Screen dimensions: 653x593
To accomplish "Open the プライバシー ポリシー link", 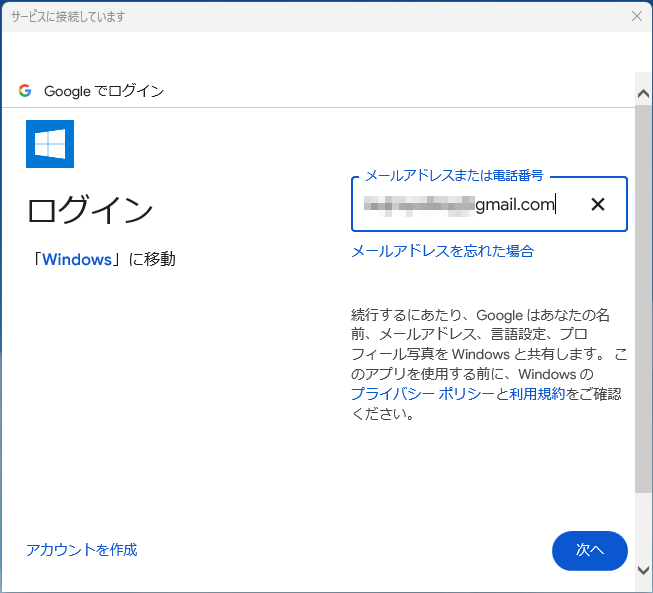I will click(423, 394).
